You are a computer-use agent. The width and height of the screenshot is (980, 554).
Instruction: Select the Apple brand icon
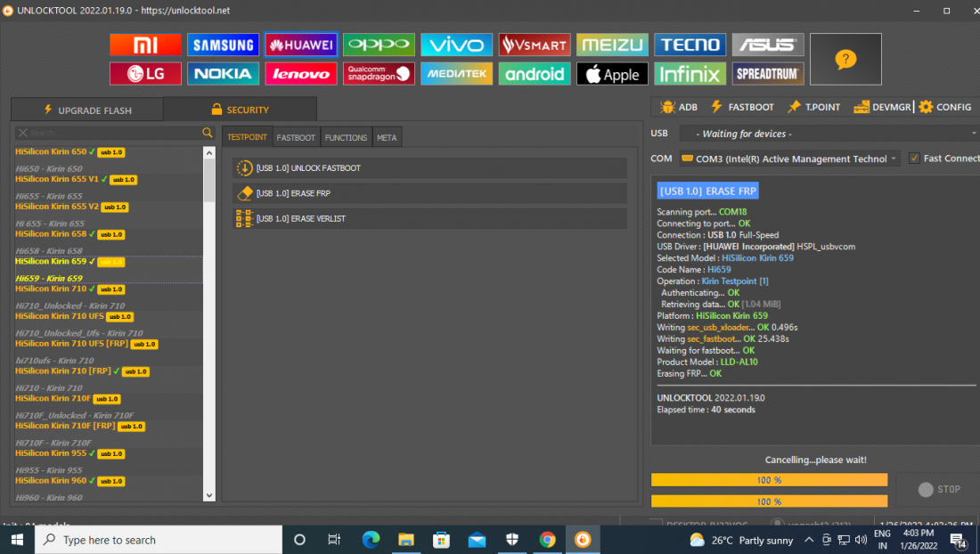point(613,74)
